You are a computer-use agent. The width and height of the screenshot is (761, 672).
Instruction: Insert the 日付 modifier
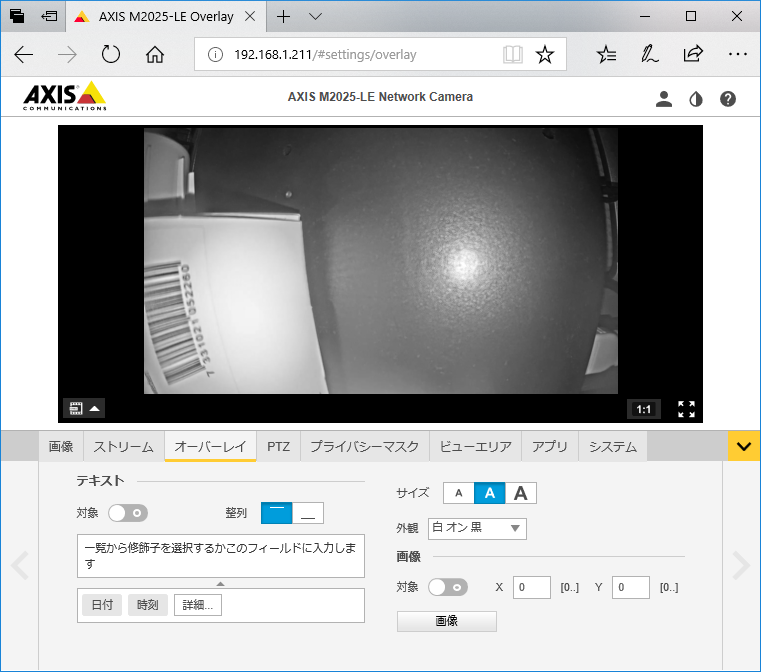coord(102,605)
